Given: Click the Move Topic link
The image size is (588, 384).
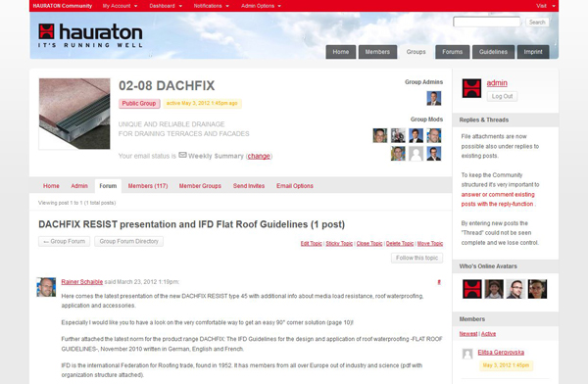Looking at the screenshot, I should [x=430, y=243].
